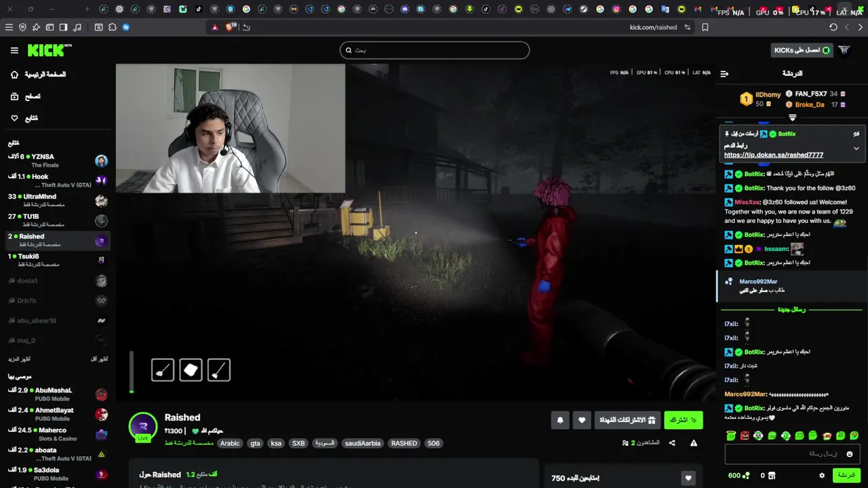This screenshot has height=488, width=868.
Task: Select the 506 tag
Action: tap(434, 443)
